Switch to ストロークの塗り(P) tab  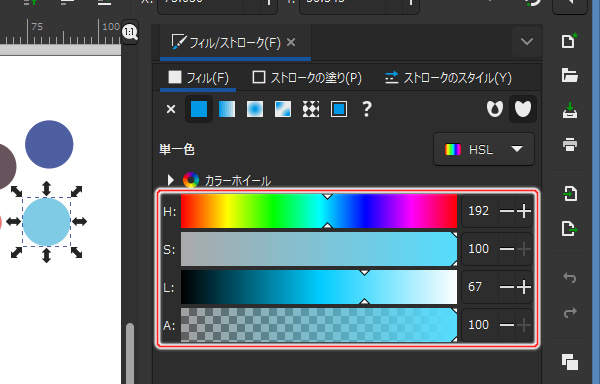(307, 78)
